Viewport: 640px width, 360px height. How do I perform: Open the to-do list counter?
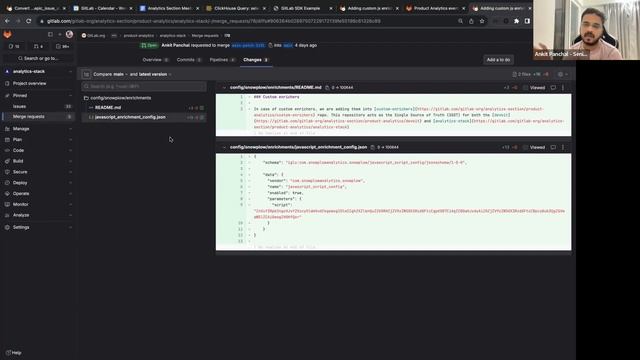63,47
